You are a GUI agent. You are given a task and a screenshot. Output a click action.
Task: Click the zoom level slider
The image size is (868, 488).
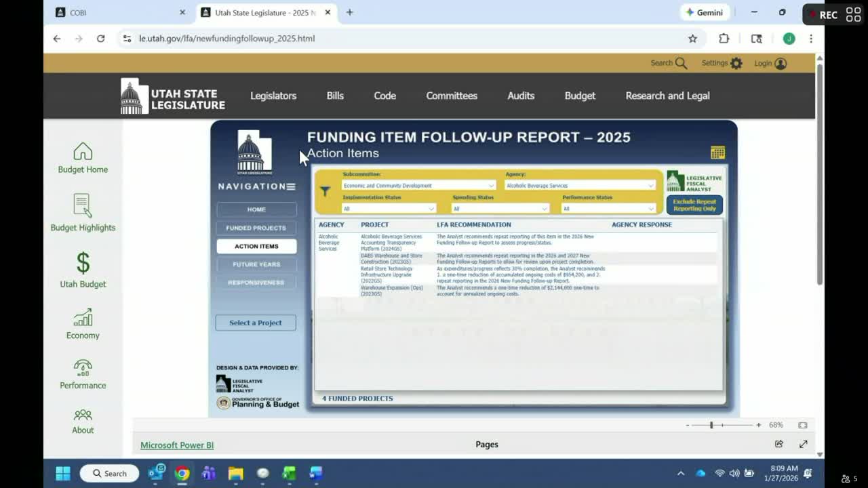pyautogui.click(x=712, y=425)
